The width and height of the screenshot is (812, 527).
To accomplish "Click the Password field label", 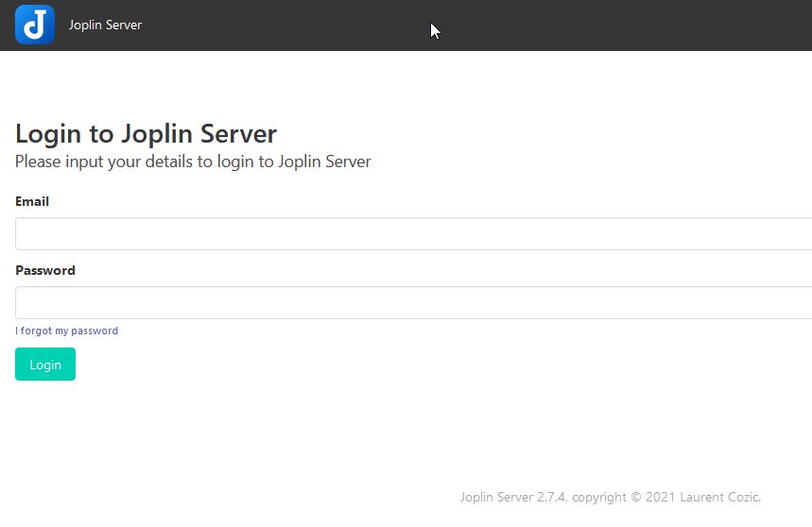I will coord(45,270).
